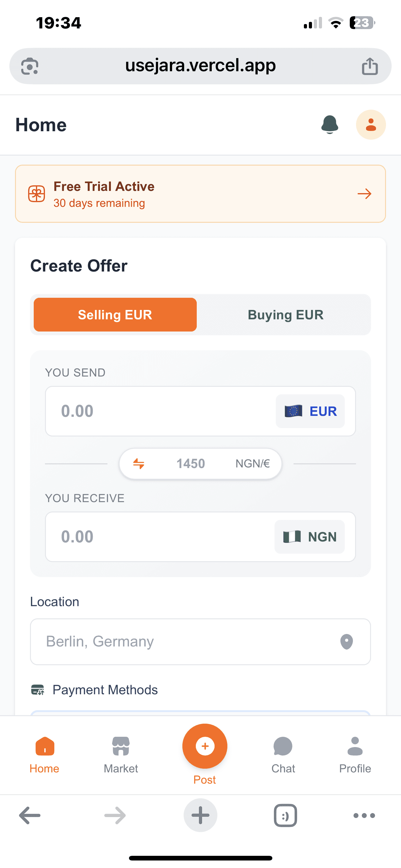Image resolution: width=401 pixels, height=868 pixels.
Task: Click the exchange rate swap arrows icon
Action: coord(139,463)
